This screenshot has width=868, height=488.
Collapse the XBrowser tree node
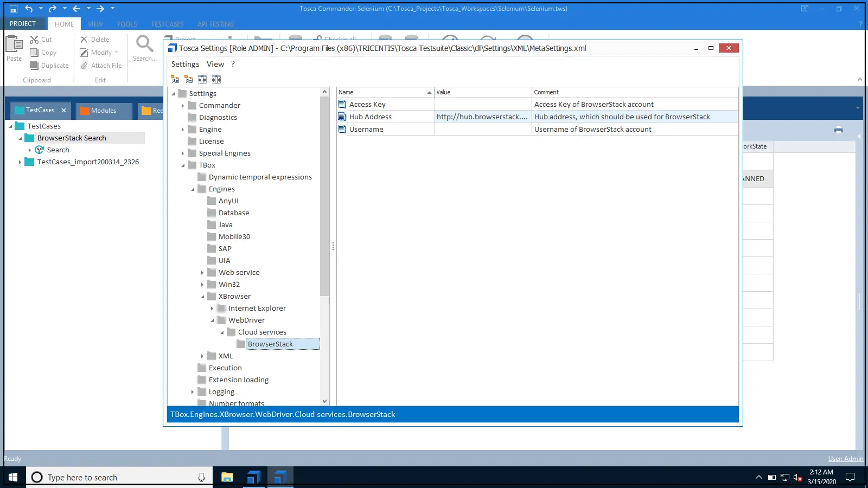202,297
